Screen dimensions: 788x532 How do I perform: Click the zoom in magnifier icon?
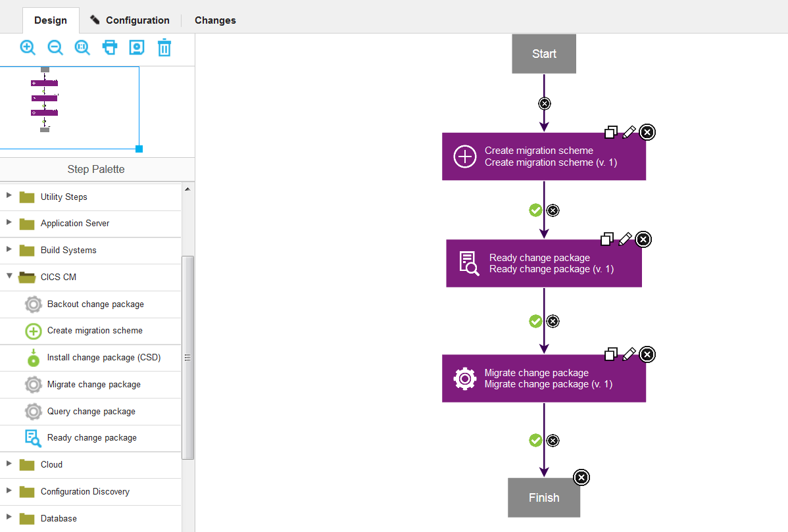point(28,47)
